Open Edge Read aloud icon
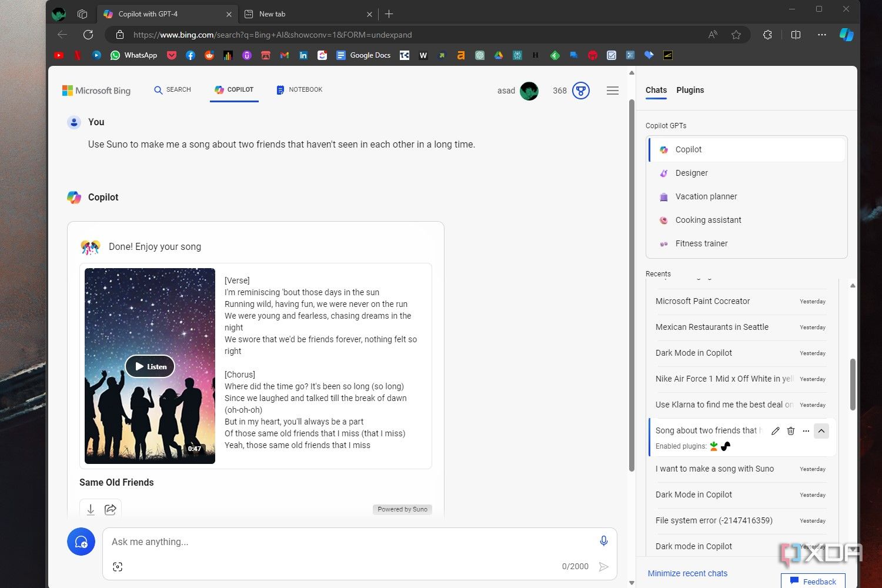Screen dimensions: 882x588 [x=713, y=35]
